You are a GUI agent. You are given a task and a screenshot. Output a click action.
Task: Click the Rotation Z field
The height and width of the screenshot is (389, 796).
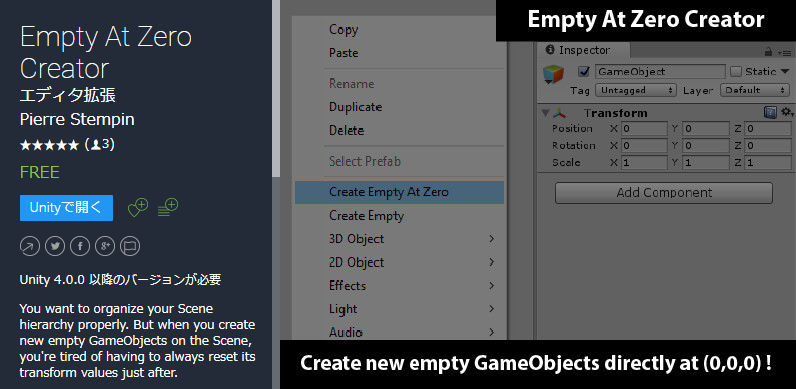click(768, 146)
